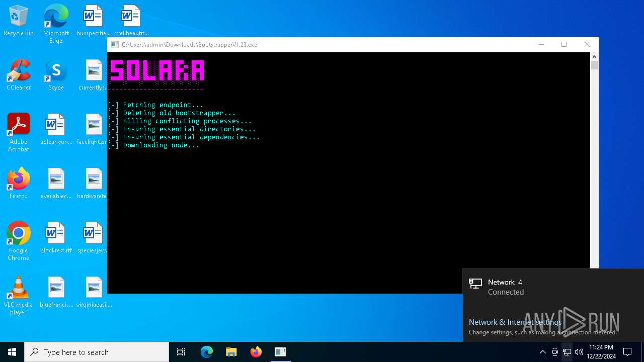Screen dimensions: 644x362
Task: Open Firefox from the taskbar
Action: [x=256, y=352]
